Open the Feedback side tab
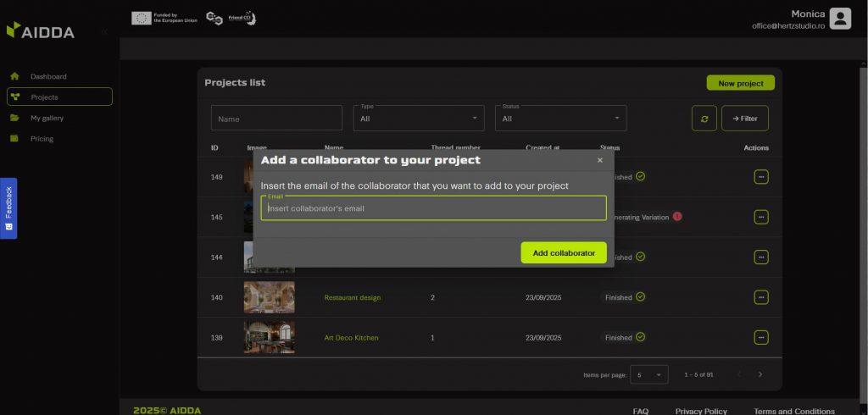Image resolution: width=868 pixels, height=415 pixels. pyautogui.click(x=8, y=208)
